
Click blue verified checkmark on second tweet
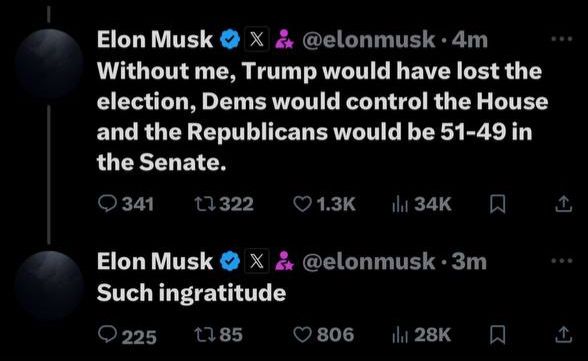click(x=230, y=261)
